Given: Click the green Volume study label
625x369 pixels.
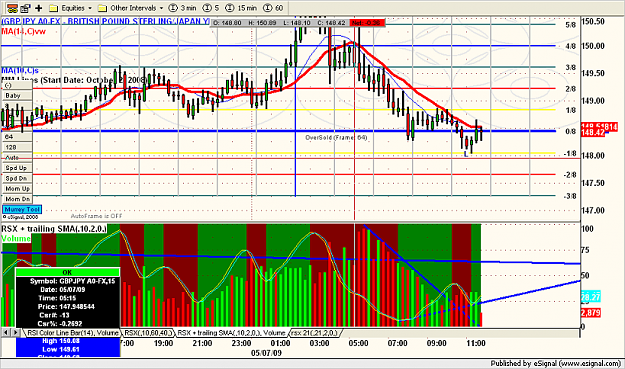Looking at the screenshot, I should click(16, 238).
